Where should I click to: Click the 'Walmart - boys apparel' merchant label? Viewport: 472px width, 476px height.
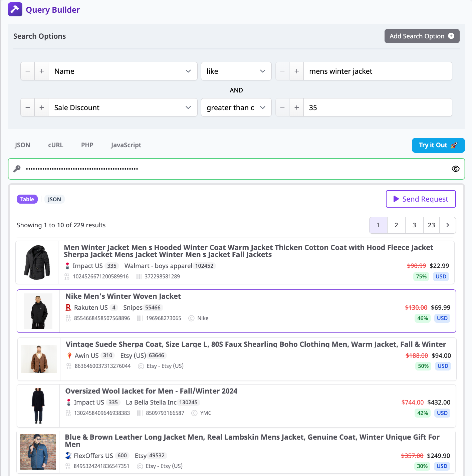point(158,266)
